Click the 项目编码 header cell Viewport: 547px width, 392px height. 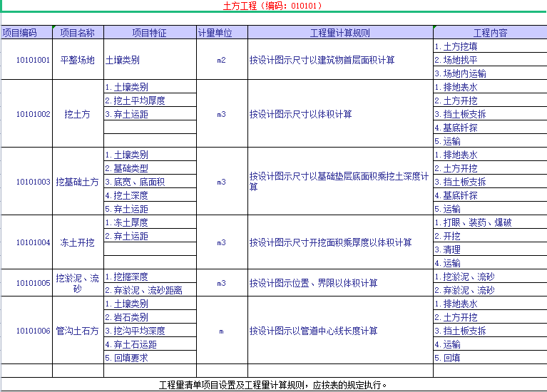coord(27,33)
